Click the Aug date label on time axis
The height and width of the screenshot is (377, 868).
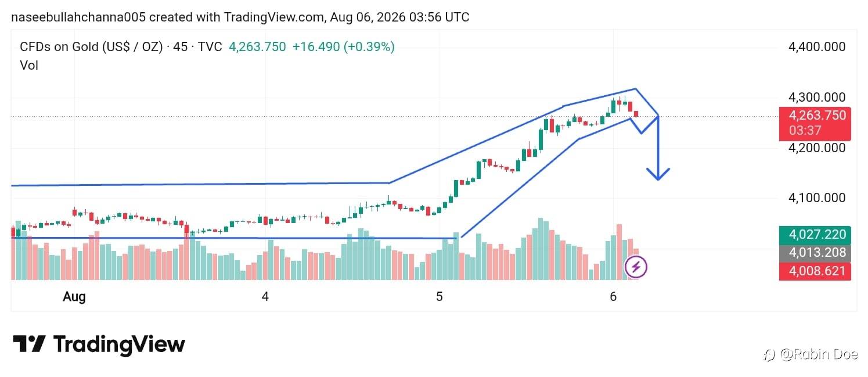(74, 296)
